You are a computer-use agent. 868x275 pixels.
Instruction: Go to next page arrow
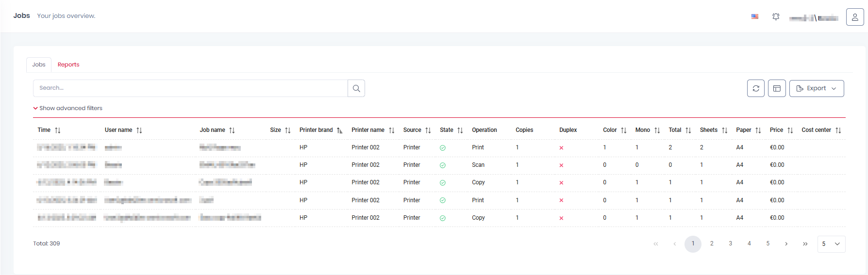coord(786,244)
